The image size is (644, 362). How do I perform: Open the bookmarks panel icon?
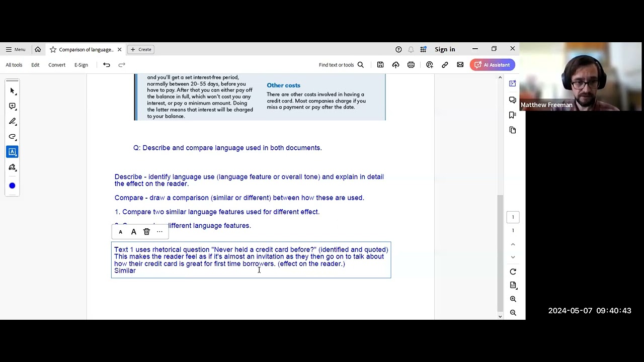coord(513,115)
